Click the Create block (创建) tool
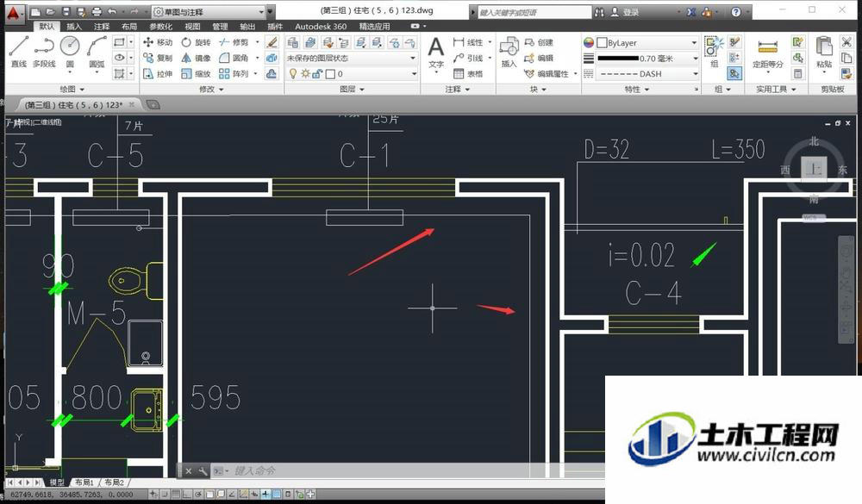The width and height of the screenshot is (862, 504). point(539,42)
